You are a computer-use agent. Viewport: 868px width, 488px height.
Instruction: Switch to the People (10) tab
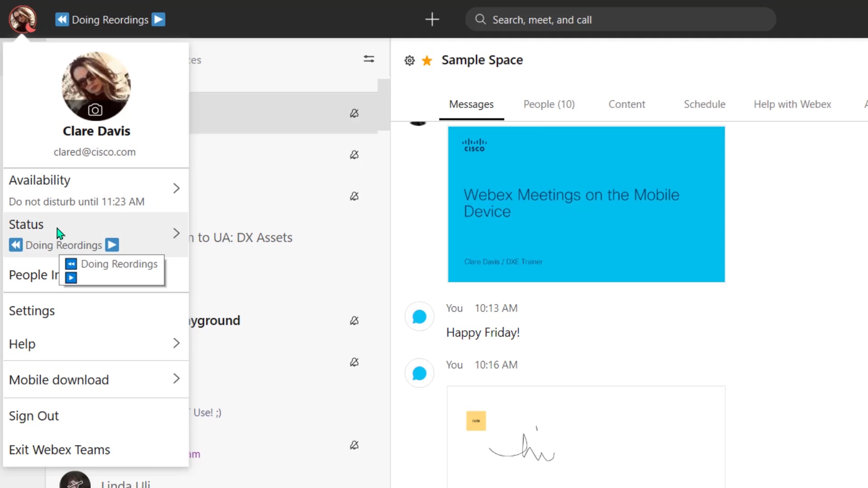tap(549, 104)
